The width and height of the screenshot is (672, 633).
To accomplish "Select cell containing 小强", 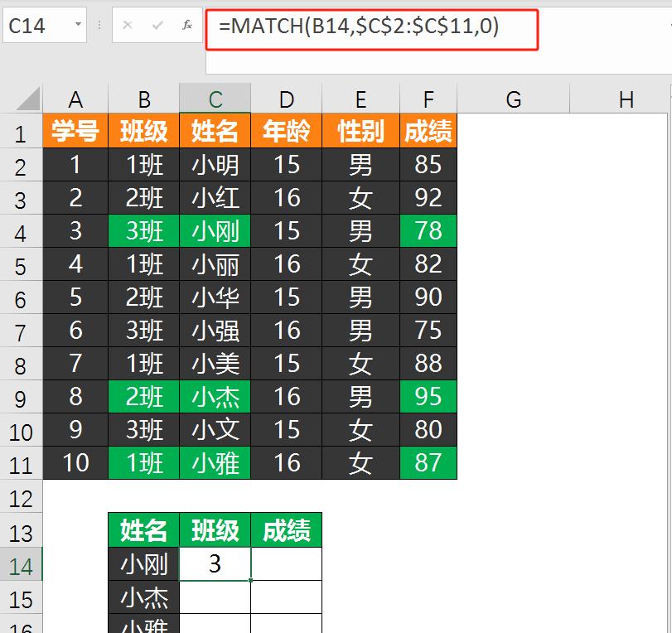I will (215, 331).
